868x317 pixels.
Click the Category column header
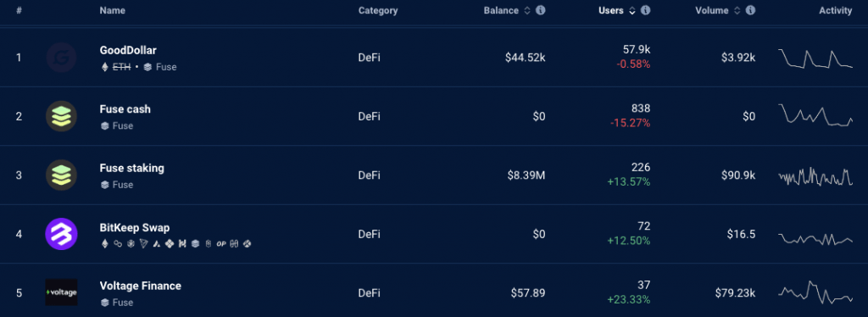pos(378,10)
